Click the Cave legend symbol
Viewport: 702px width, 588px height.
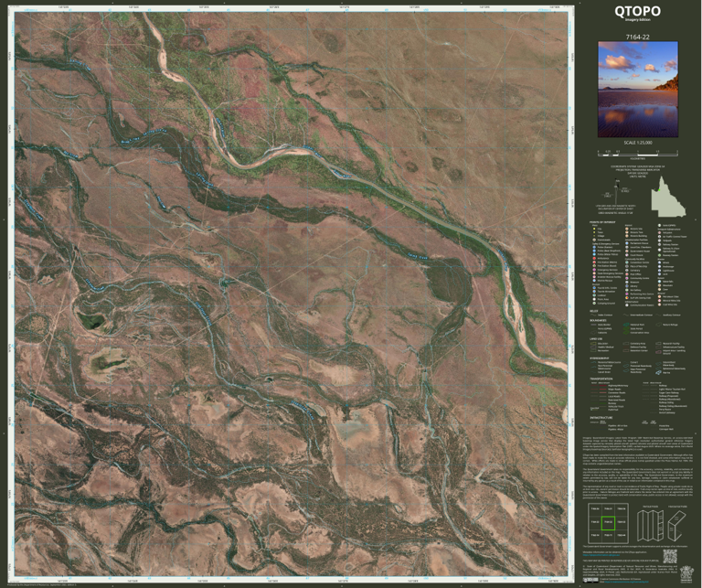pyautogui.click(x=659, y=289)
